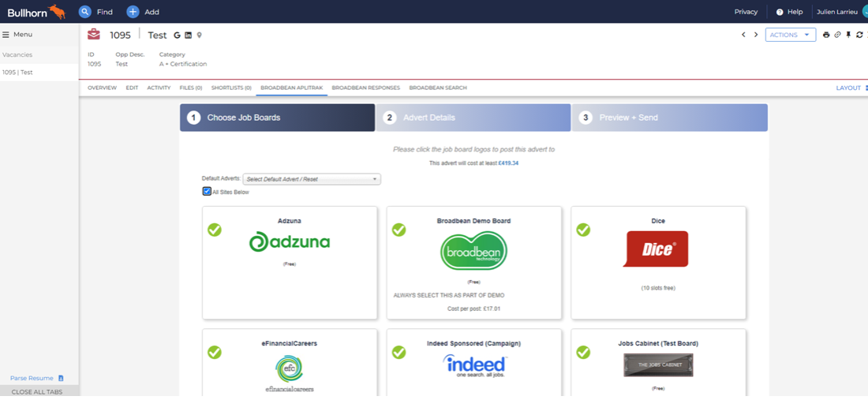This screenshot has height=400, width=868.
Task: Click the £419.34 cost amount
Action: pyautogui.click(x=508, y=163)
